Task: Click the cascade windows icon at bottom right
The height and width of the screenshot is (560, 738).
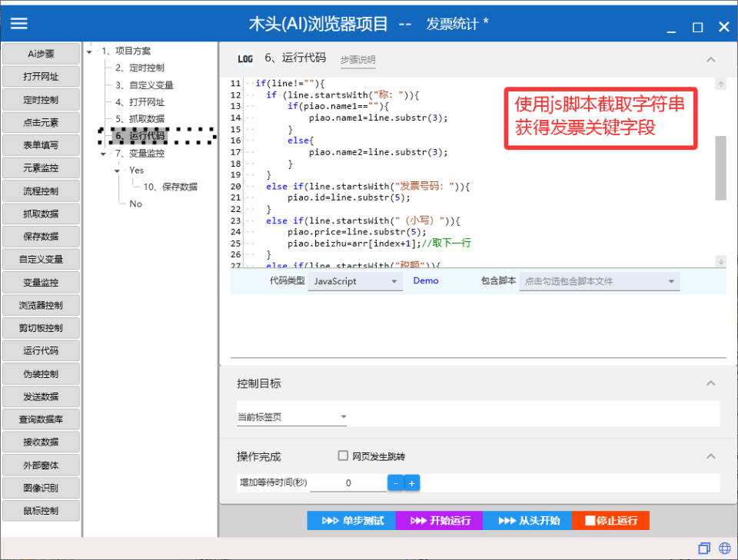Action: [704, 548]
